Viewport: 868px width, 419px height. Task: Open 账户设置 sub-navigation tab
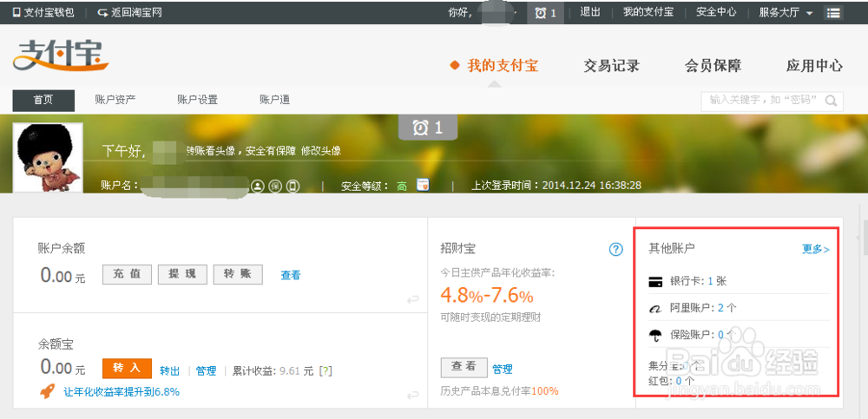pyautogui.click(x=198, y=100)
